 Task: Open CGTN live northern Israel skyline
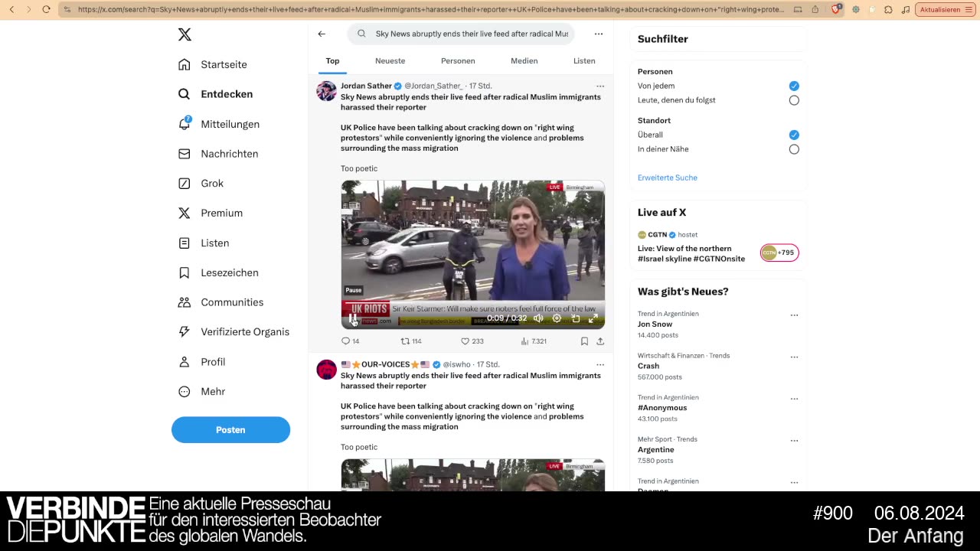(x=691, y=253)
